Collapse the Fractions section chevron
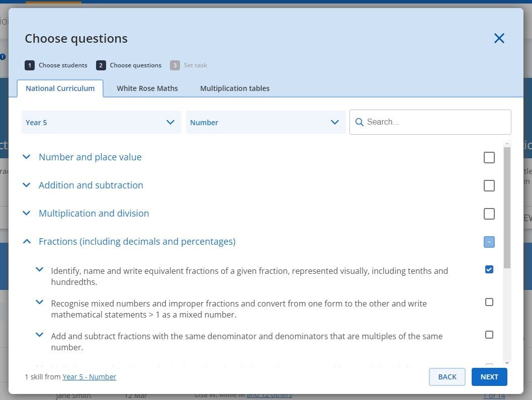Screen dimensions: 532x400 click(27, 242)
